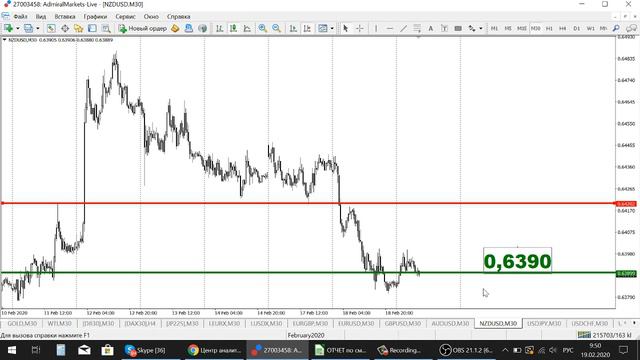Select the vertical line drawing tool

pyautogui.click(x=376, y=28)
